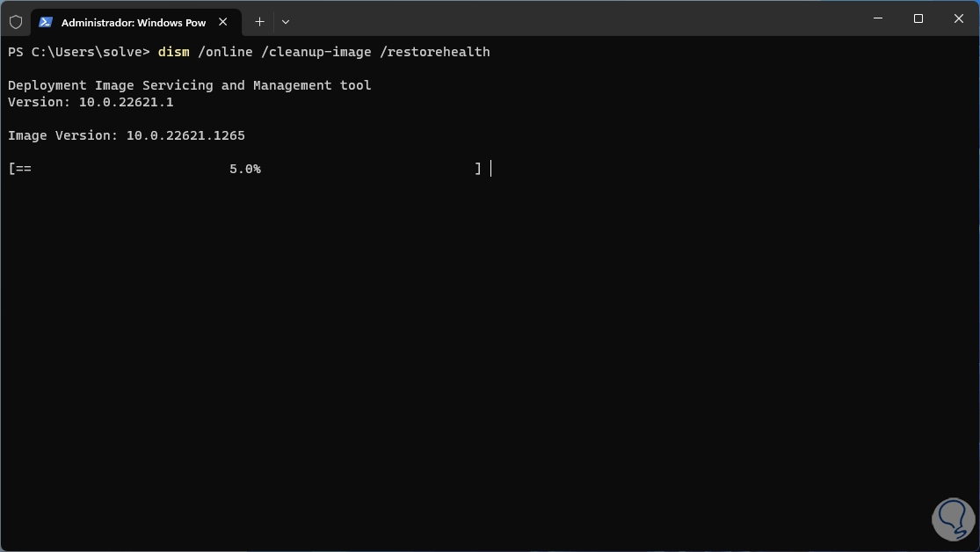Viewport: 980px width, 552px height.
Task: Click the Version: 10.0.22621.1 line
Action: click(x=91, y=102)
